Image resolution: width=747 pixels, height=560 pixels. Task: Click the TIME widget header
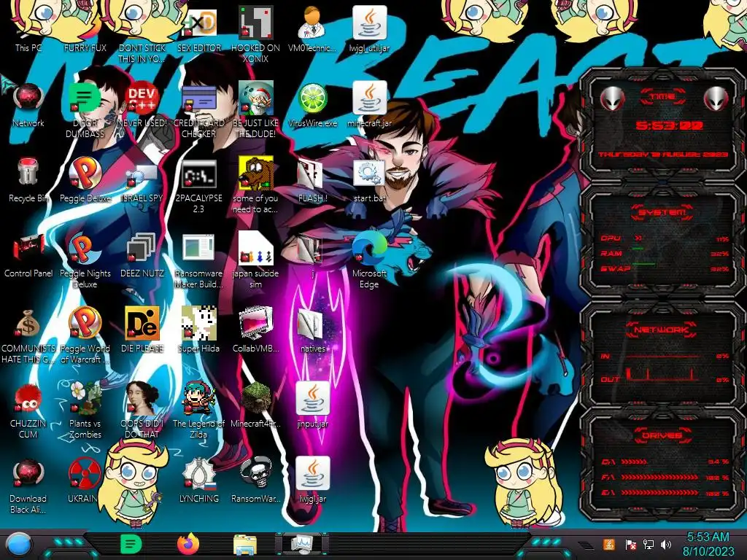pyautogui.click(x=662, y=97)
